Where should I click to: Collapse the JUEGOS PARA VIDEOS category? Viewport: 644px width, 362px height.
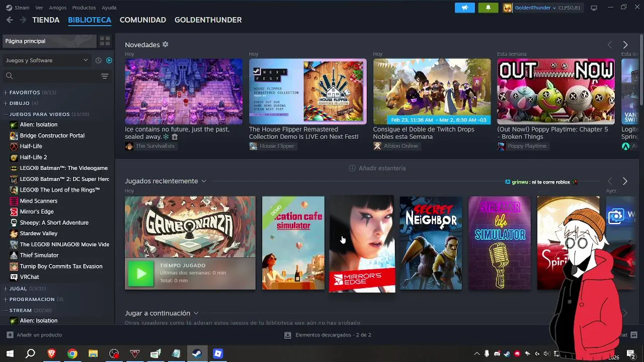[6, 114]
